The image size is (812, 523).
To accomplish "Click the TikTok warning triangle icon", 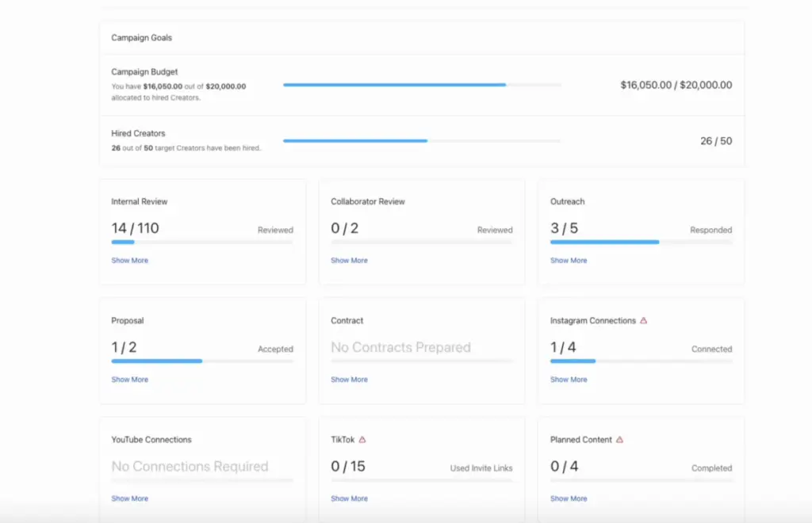I will (x=362, y=440).
